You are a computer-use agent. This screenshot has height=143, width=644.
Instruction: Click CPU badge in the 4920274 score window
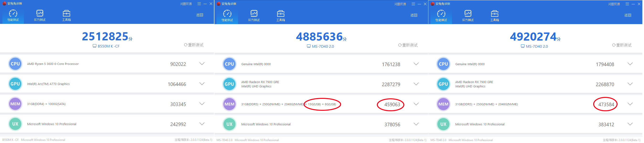tap(443, 64)
